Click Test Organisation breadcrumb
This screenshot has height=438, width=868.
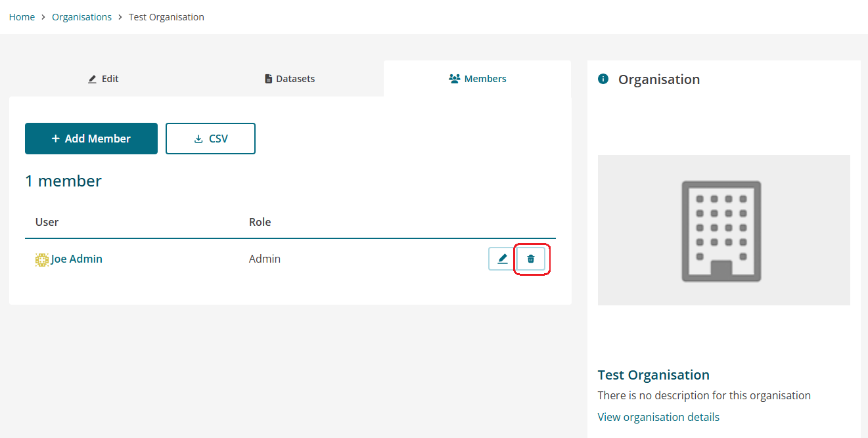[166, 17]
